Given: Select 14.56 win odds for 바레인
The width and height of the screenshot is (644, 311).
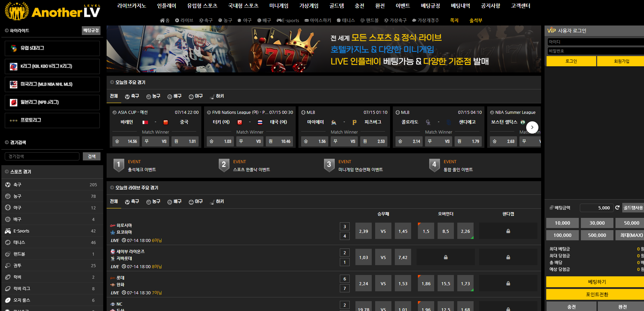Looking at the screenshot, I should [x=126, y=141].
